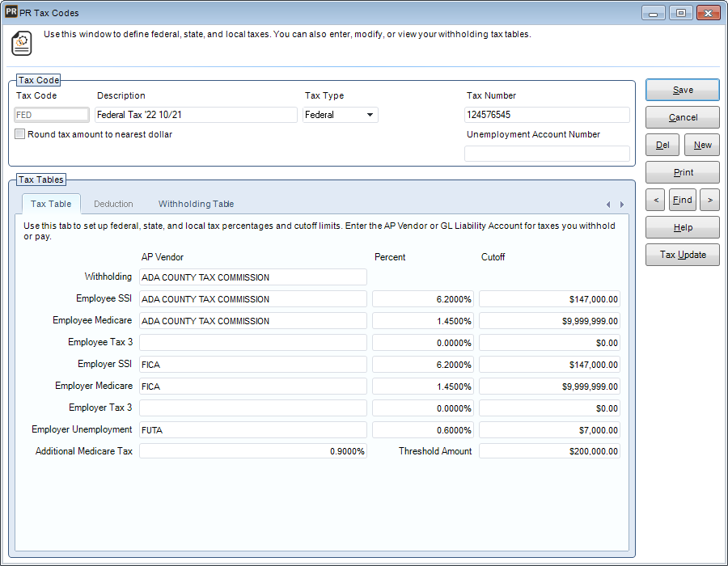
Task: Enable Round tax amount to nearest dollar
Action: pos(20,134)
